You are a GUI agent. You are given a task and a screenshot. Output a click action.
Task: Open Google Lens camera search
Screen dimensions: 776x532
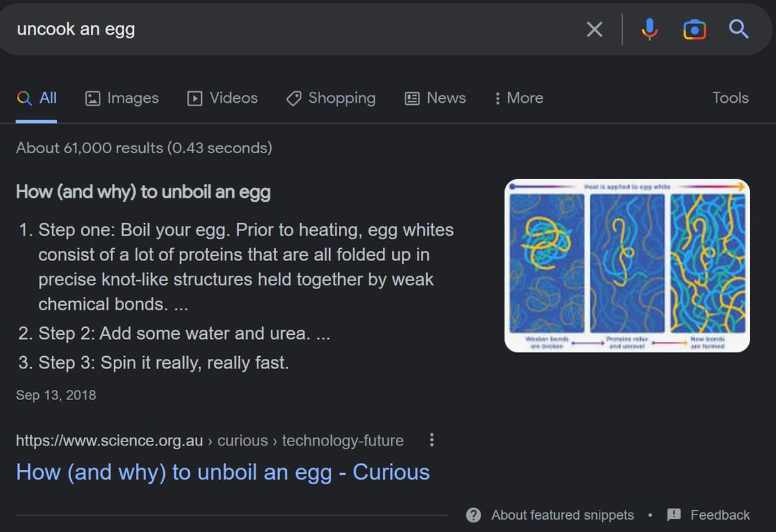pyautogui.click(x=694, y=28)
